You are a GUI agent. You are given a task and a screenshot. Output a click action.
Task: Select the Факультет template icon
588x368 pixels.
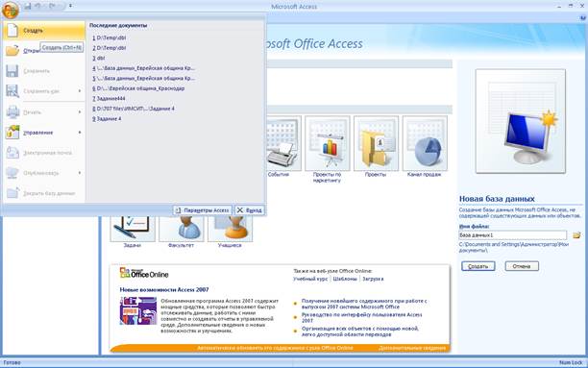[182, 229]
